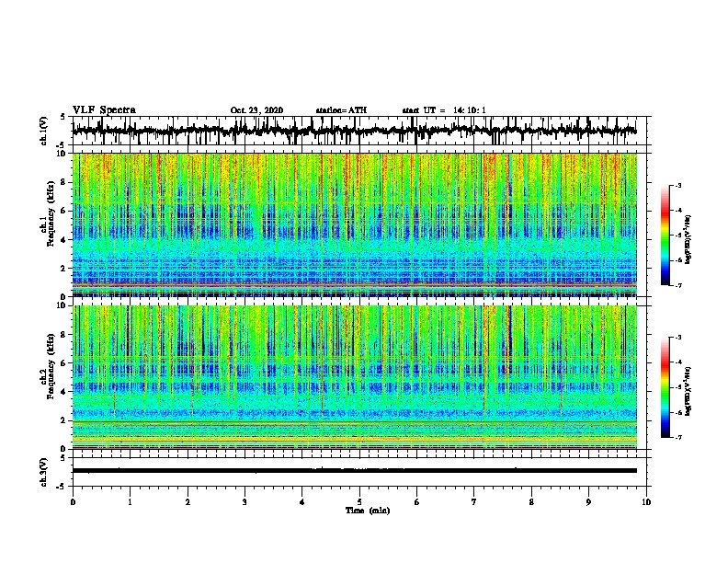Click inside the ch.1 spectrogram panel

354,224
